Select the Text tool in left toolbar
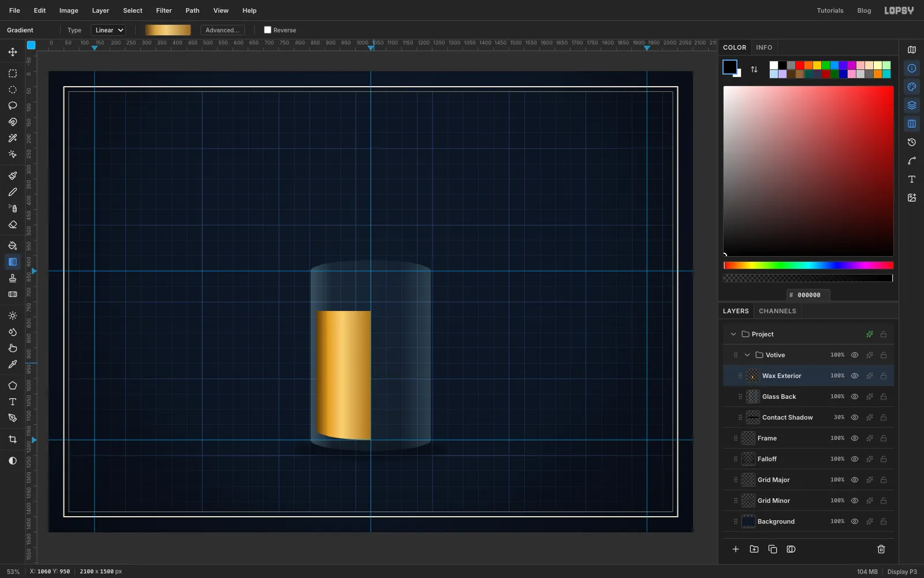The image size is (924, 578). pyautogui.click(x=13, y=402)
